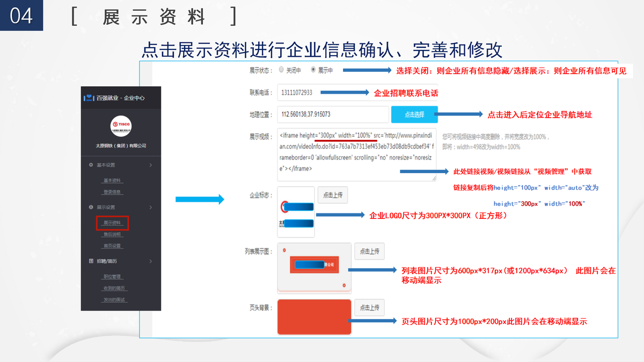Expand the 招聘/简历 section chevron
644x362 pixels.
(x=151, y=261)
